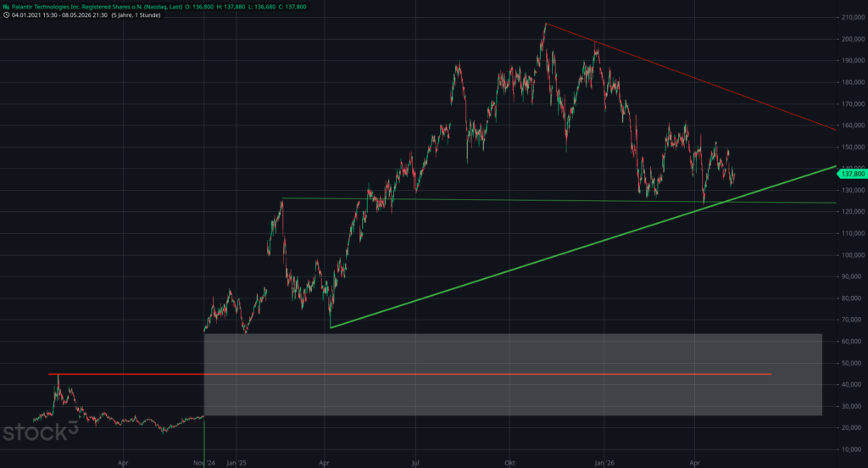Click the clock icon before the date range
This screenshot has height=468, width=868.
6,15
